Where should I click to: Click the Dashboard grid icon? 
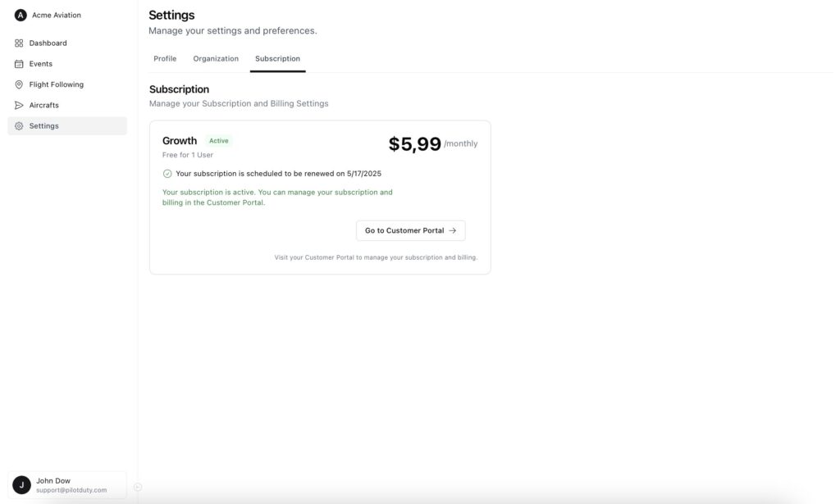(20, 43)
